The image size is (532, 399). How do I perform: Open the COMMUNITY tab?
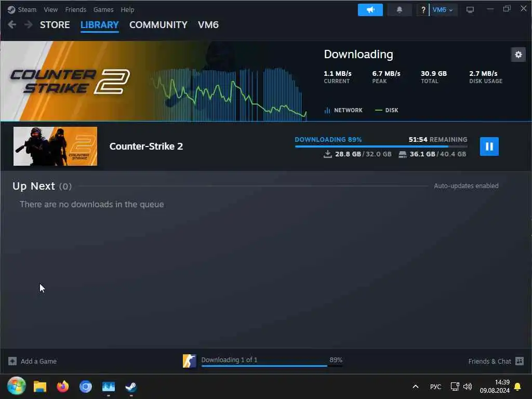[x=158, y=25]
